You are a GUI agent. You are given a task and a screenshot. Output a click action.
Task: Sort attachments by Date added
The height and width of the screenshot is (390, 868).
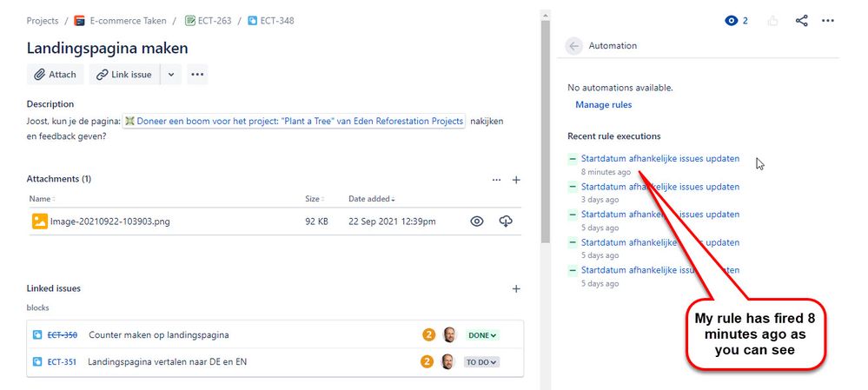coord(372,199)
